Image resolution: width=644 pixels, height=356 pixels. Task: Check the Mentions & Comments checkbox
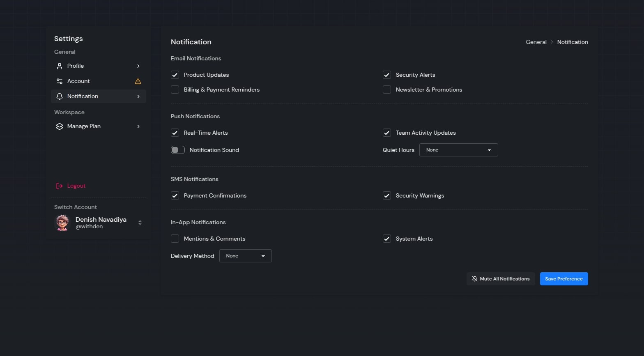pyautogui.click(x=175, y=239)
